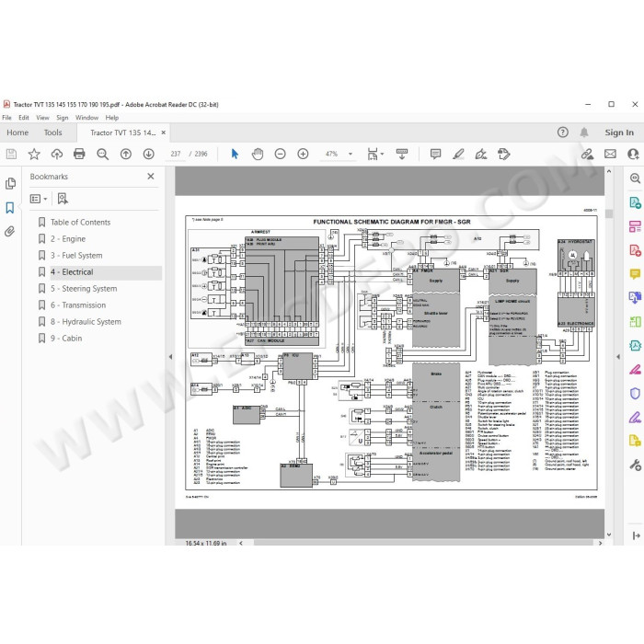Open the Protect shield tool

click(635, 393)
